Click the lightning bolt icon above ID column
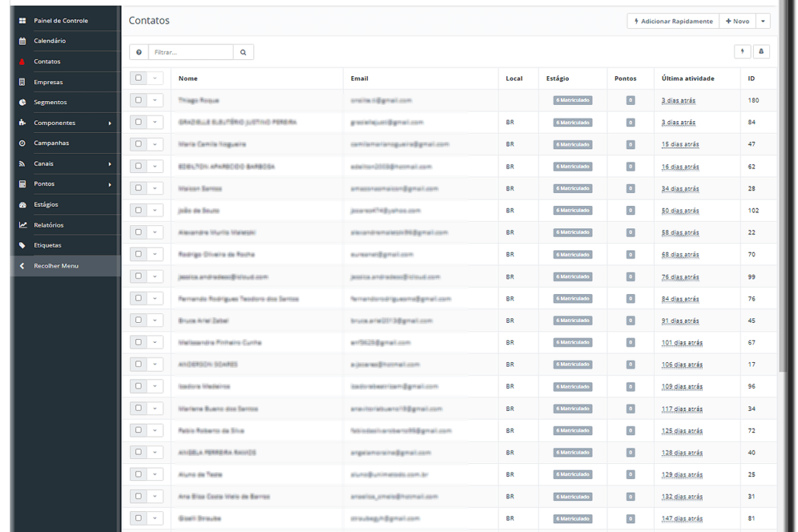The width and height of the screenshot is (798, 532). [x=743, y=52]
